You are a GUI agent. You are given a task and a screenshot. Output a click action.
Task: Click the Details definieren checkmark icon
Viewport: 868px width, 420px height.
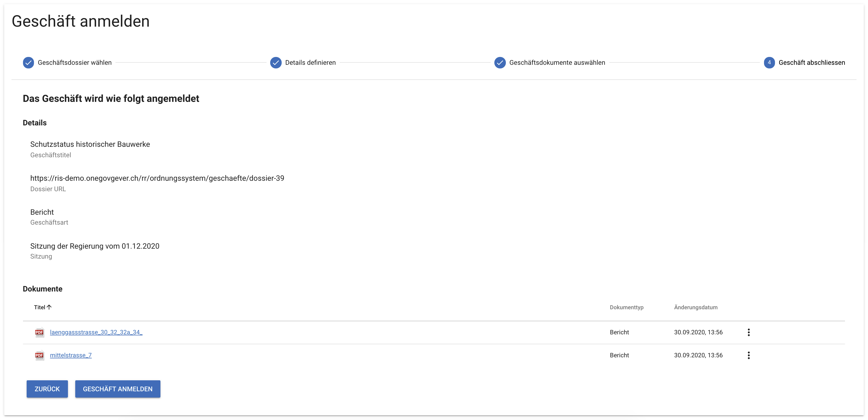pyautogui.click(x=276, y=63)
